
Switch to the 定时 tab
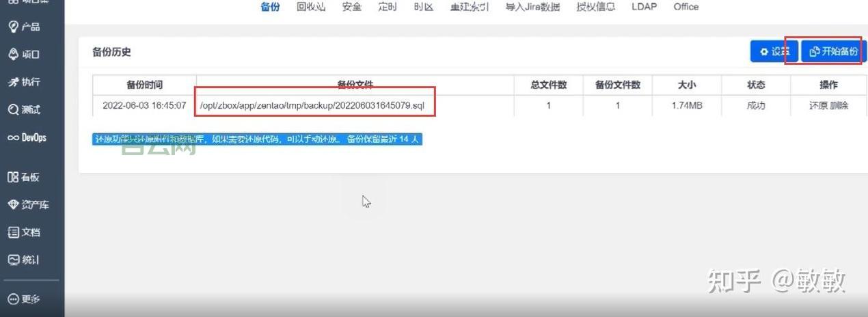(388, 7)
